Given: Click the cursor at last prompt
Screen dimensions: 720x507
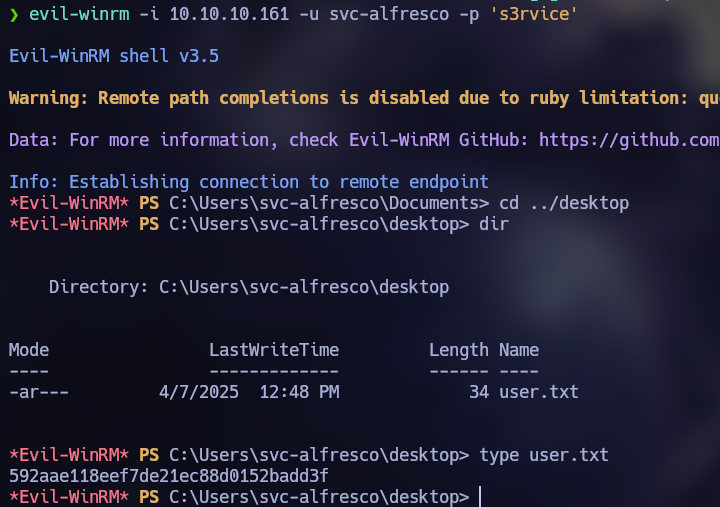Looking at the screenshot, I should point(480,497).
